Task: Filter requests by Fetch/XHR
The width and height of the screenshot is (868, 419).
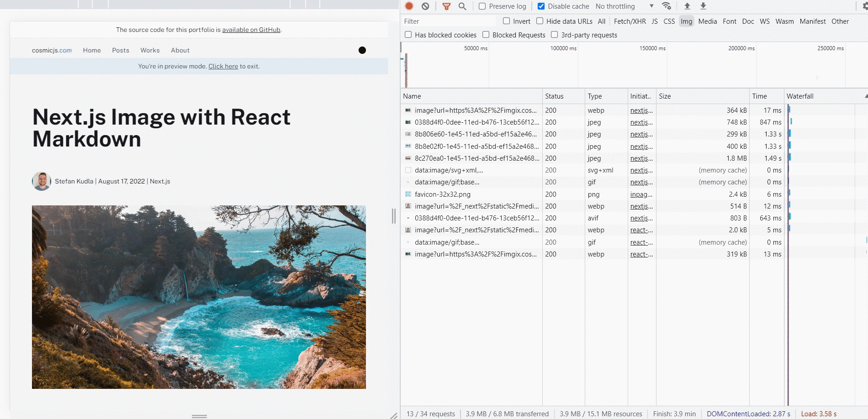Action: (x=630, y=21)
